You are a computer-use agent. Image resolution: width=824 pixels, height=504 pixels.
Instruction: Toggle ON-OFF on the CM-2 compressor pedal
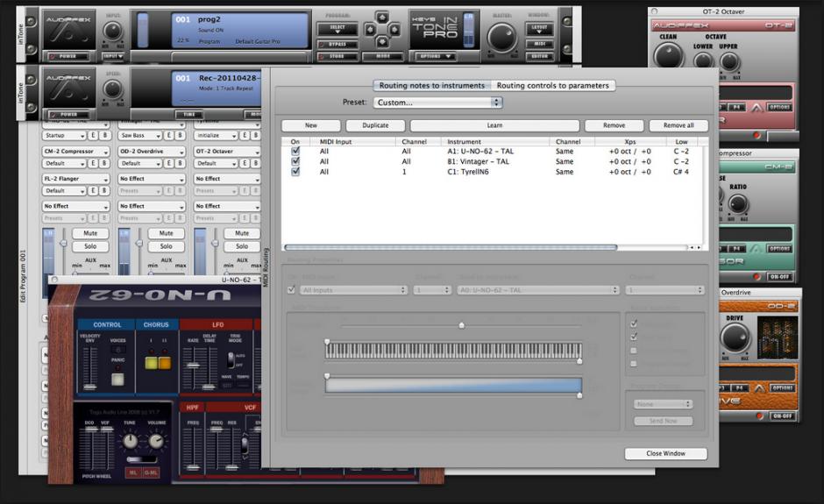779,276
